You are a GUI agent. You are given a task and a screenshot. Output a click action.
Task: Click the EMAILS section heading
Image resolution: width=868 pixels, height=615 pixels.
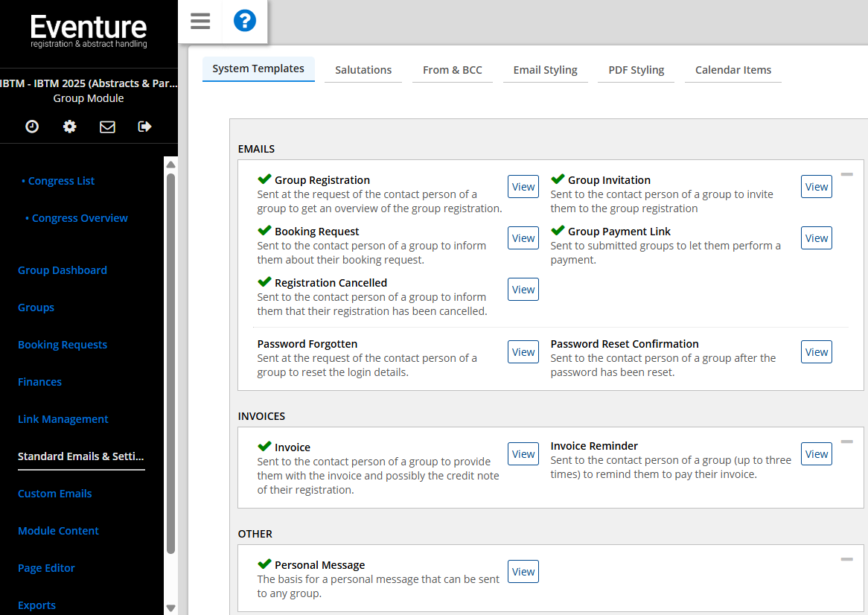[x=256, y=149]
